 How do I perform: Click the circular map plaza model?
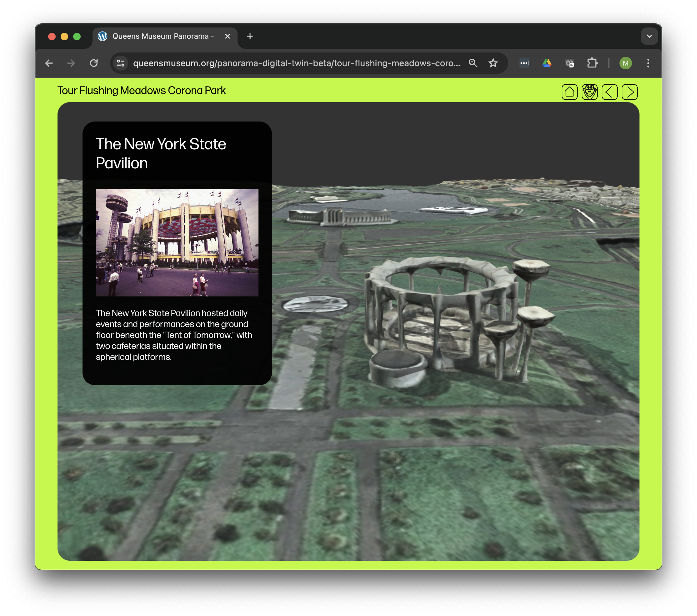(315, 304)
